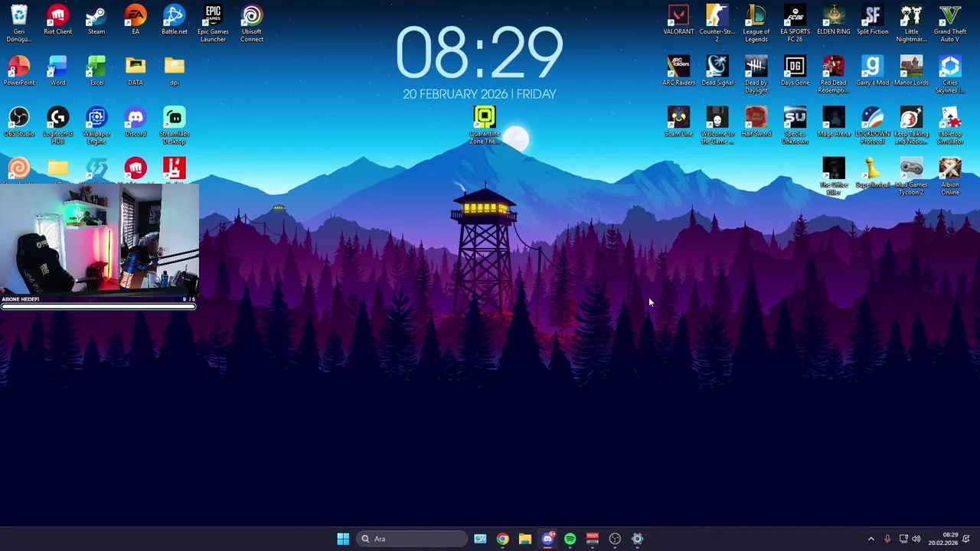Select the Recycle Bin (Geri Dönüşüm) icon
Screen dimensions: 980x551
(x=19, y=24)
